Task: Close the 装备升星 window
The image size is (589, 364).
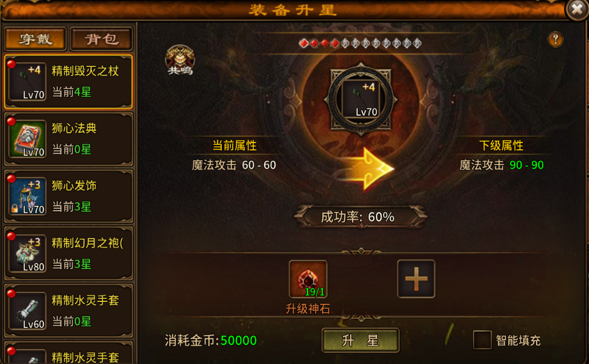Action: 577,9
